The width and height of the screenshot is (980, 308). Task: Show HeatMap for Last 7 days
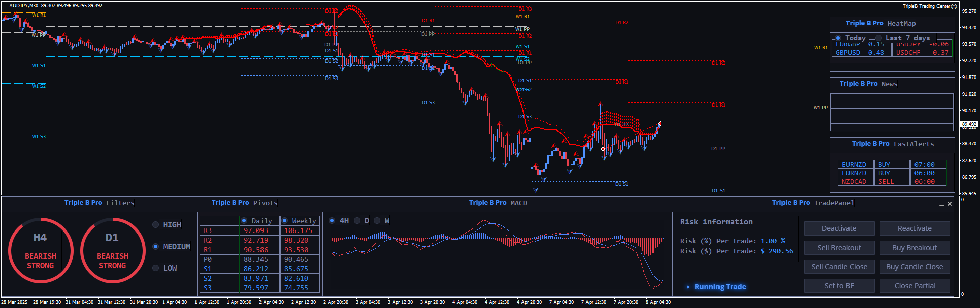879,38
